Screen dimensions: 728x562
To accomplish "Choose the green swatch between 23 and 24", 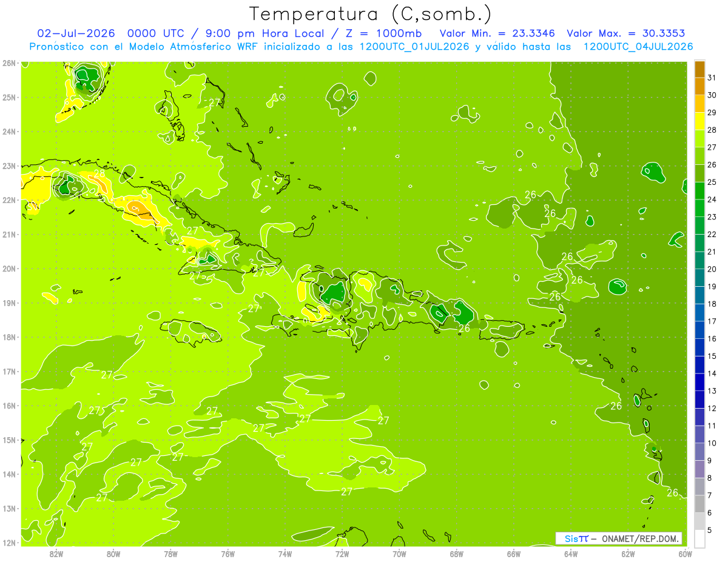I will click(699, 207).
